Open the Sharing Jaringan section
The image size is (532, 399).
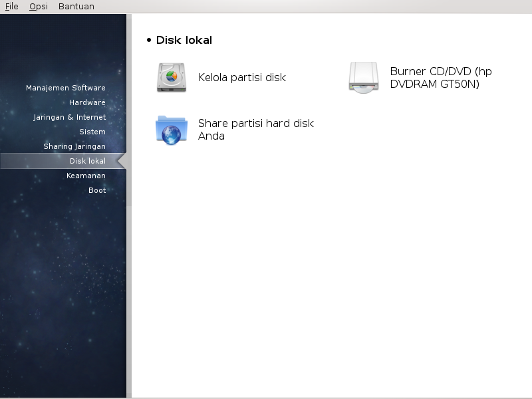click(74, 146)
